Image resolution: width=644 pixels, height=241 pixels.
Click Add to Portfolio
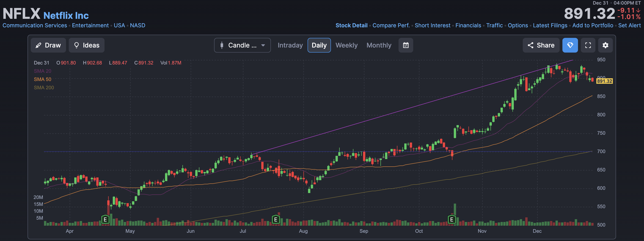click(x=592, y=25)
